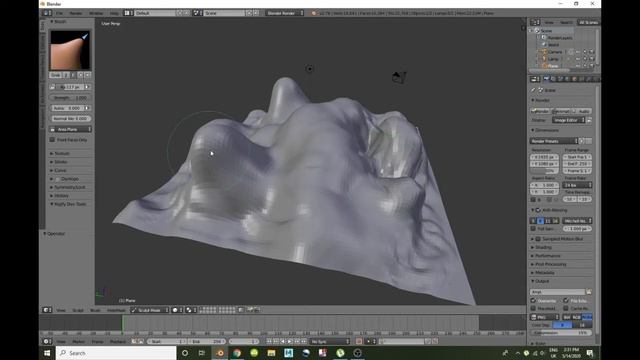Open the Blender Render engine dropdown
The height and width of the screenshot is (360, 640).
tap(285, 13)
